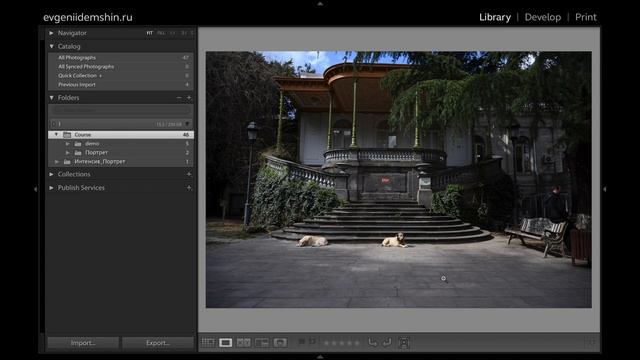Set flag as rejected in toolbar
Viewport: 640px width, 360px height.
point(312,341)
